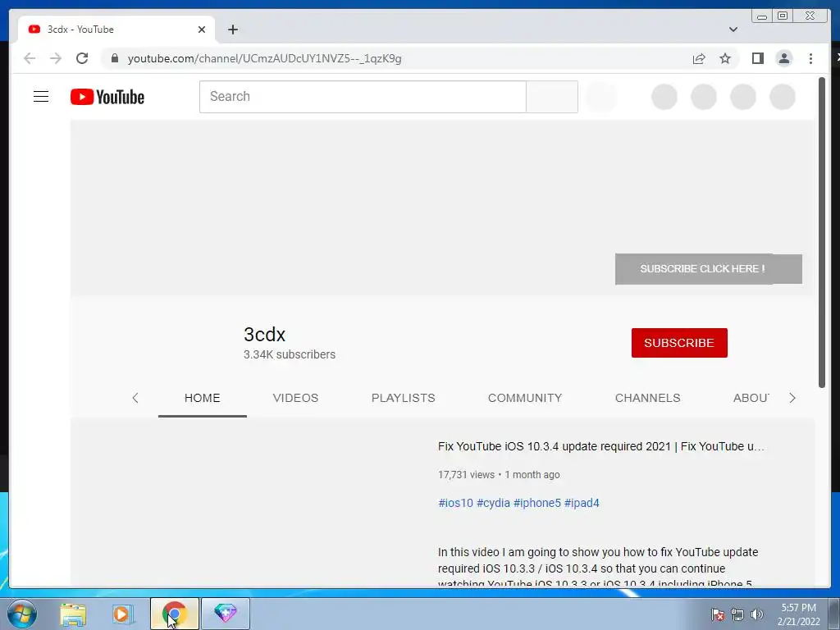The height and width of the screenshot is (630, 840).
Task: Click the 3.34K subscribers text
Action: [290, 354]
